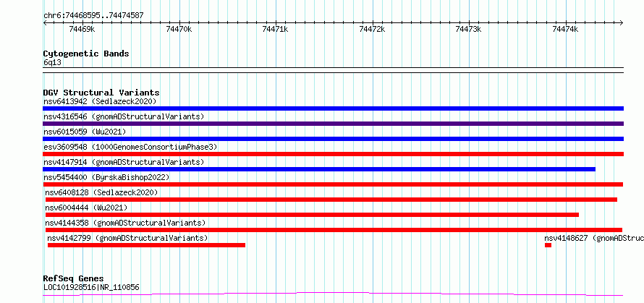Viewport: 644px width, 303px height.
Task: Click the DGV Structural Variants track title
Action: (101, 93)
